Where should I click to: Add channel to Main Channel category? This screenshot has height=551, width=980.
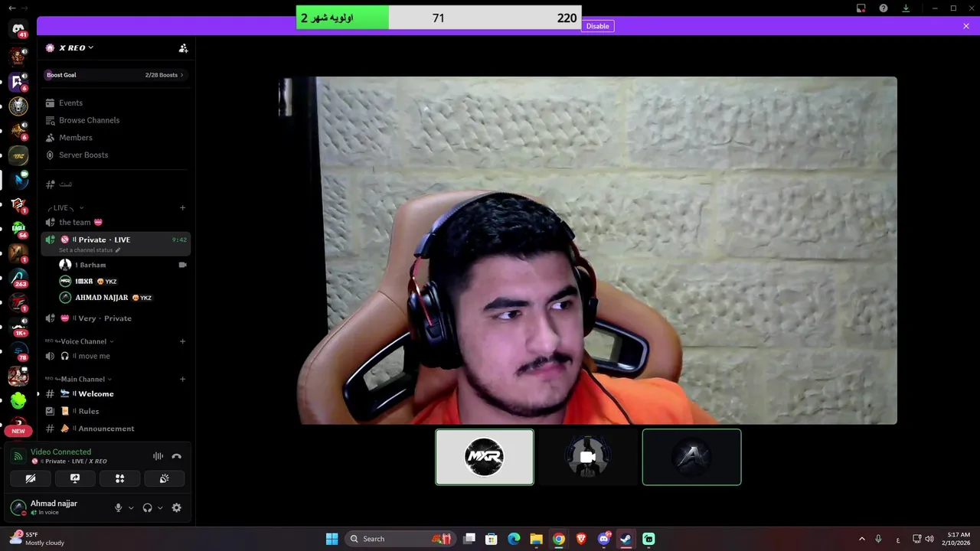tap(182, 379)
